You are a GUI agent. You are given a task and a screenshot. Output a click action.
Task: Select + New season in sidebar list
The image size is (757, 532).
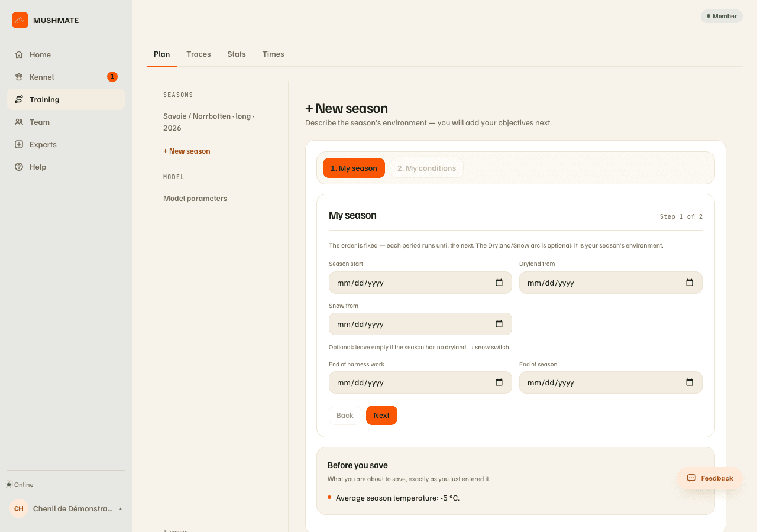tap(187, 151)
